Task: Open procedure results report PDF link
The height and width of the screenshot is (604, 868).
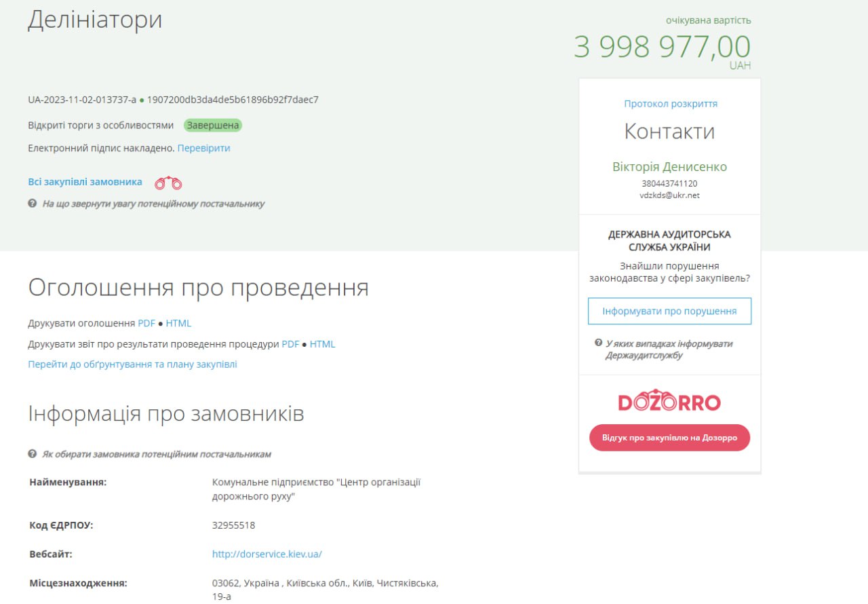Action: [290, 344]
